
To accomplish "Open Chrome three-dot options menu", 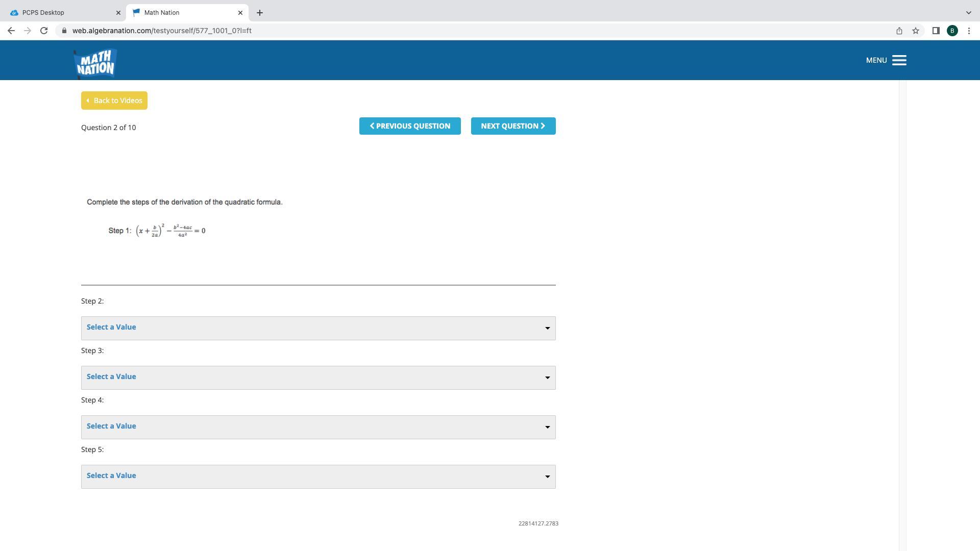I will 969,31.
